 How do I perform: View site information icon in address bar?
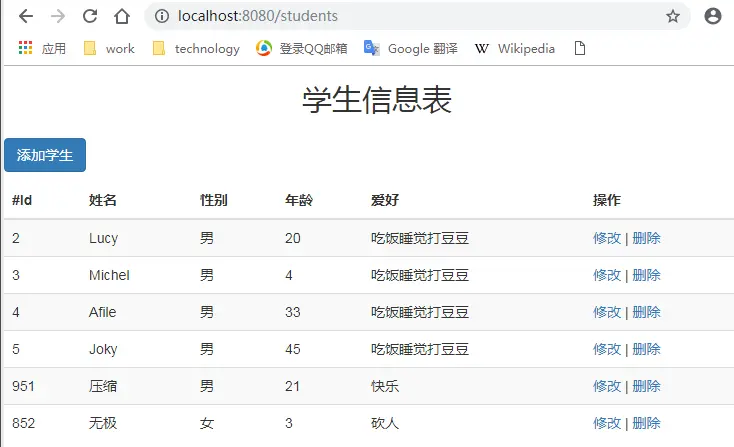162,16
